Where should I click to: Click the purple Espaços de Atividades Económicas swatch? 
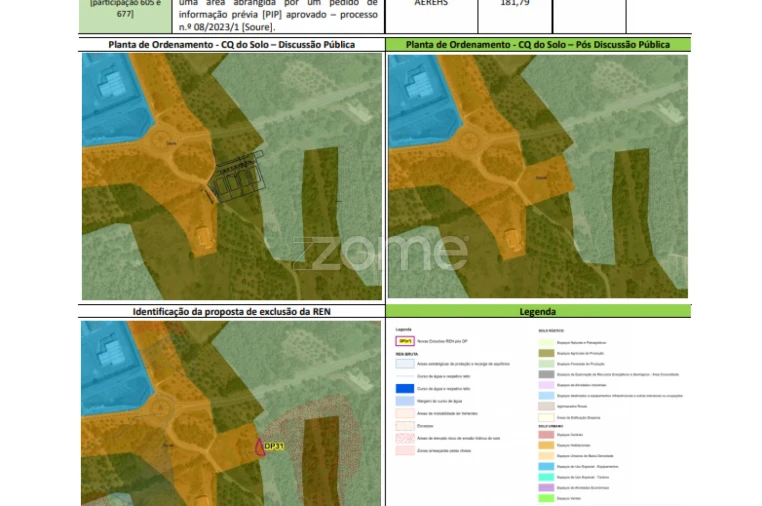[x=546, y=487]
